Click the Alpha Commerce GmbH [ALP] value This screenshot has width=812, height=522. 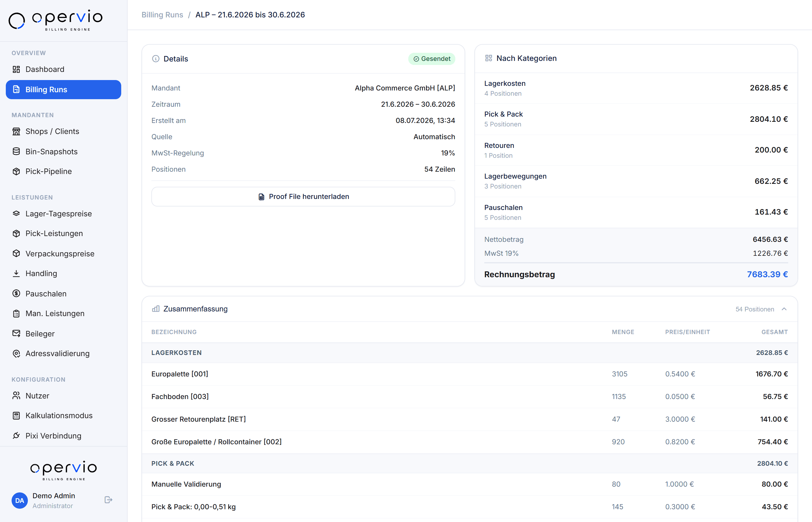tap(405, 88)
